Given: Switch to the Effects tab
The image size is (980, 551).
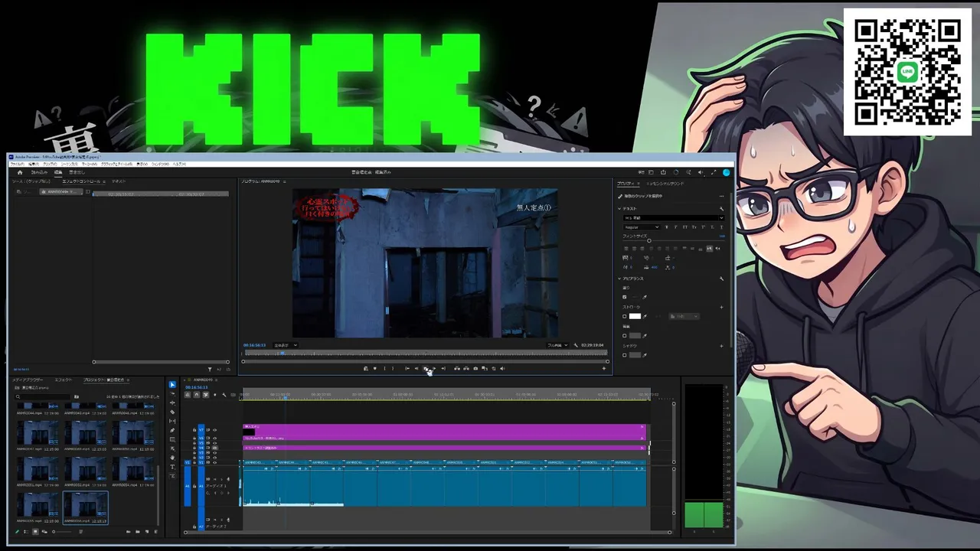Looking at the screenshot, I should [x=64, y=380].
